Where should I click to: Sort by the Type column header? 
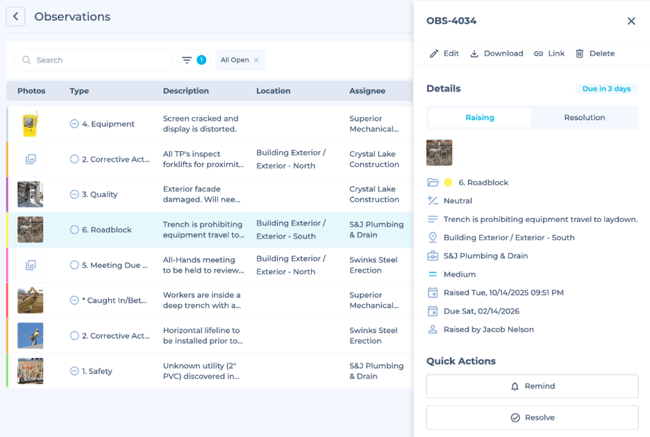point(80,91)
